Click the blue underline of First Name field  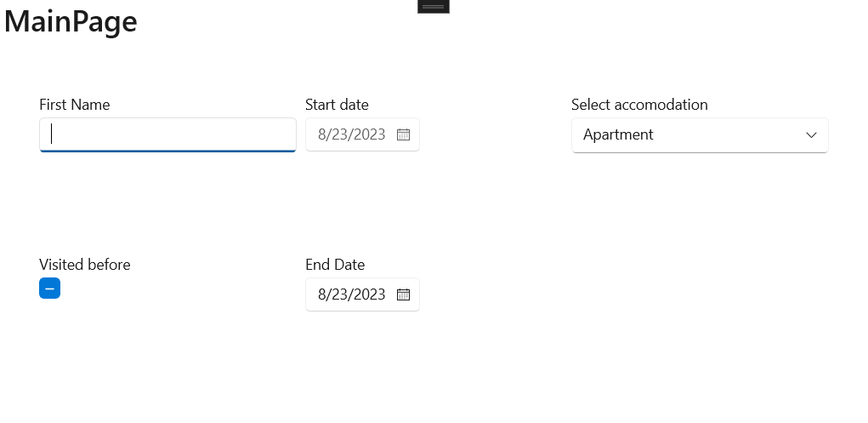[167, 151]
